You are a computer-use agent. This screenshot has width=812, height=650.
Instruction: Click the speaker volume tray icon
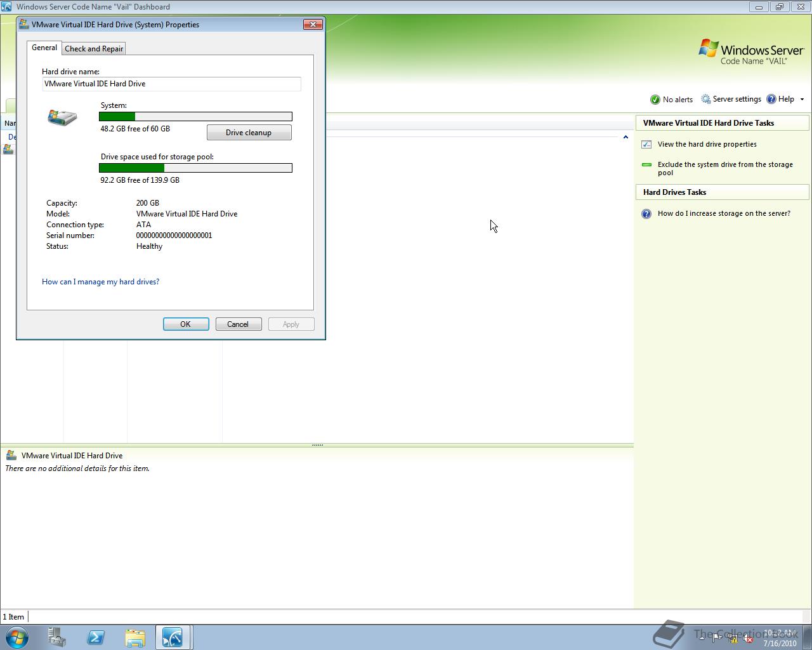click(748, 639)
